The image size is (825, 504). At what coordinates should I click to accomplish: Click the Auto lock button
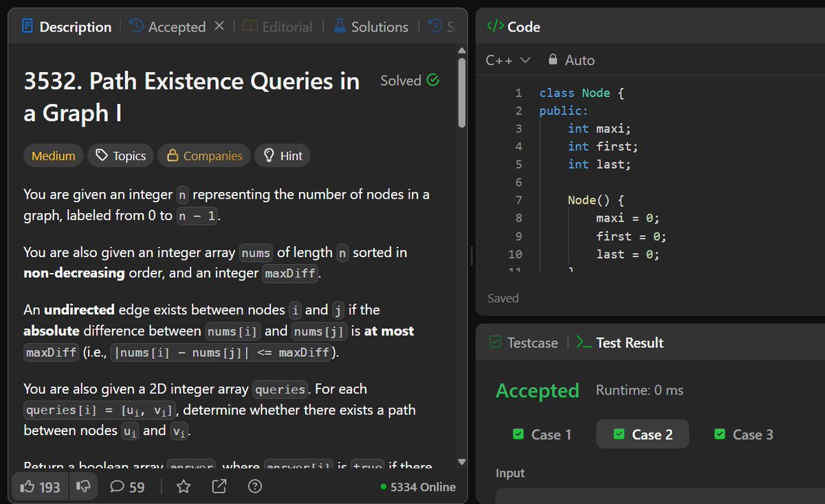571,60
